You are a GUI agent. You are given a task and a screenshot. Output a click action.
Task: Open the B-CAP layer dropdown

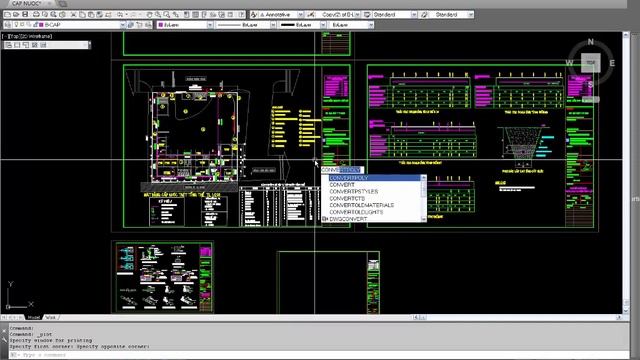122,25
